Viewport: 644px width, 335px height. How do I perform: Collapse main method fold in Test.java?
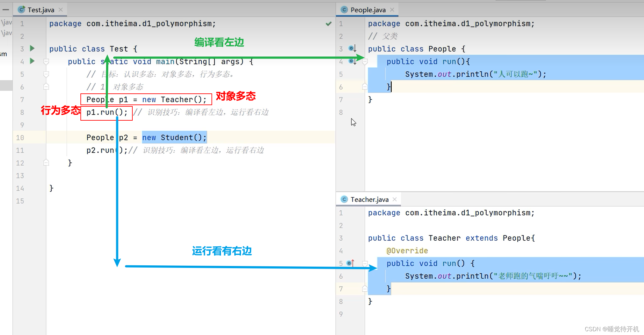point(46,61)
